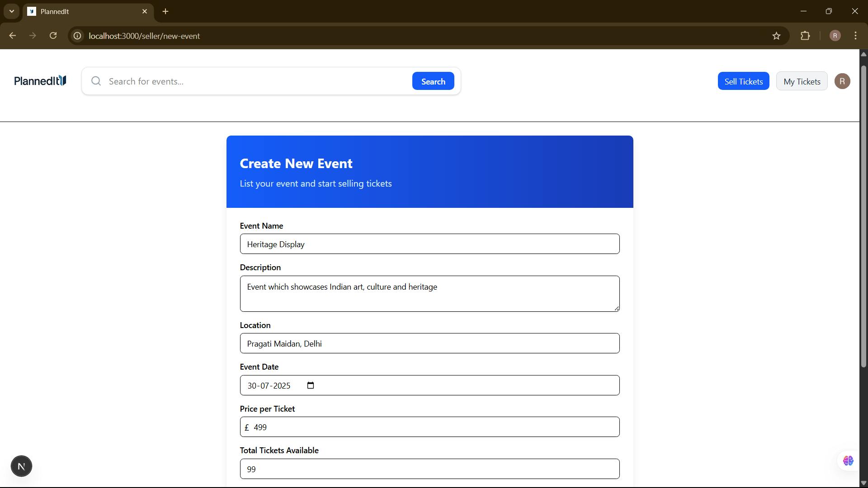This screenshot has width=868, height=488.
Task: Click the scrollbar down arrow
Action: click(x=863, y=483)
